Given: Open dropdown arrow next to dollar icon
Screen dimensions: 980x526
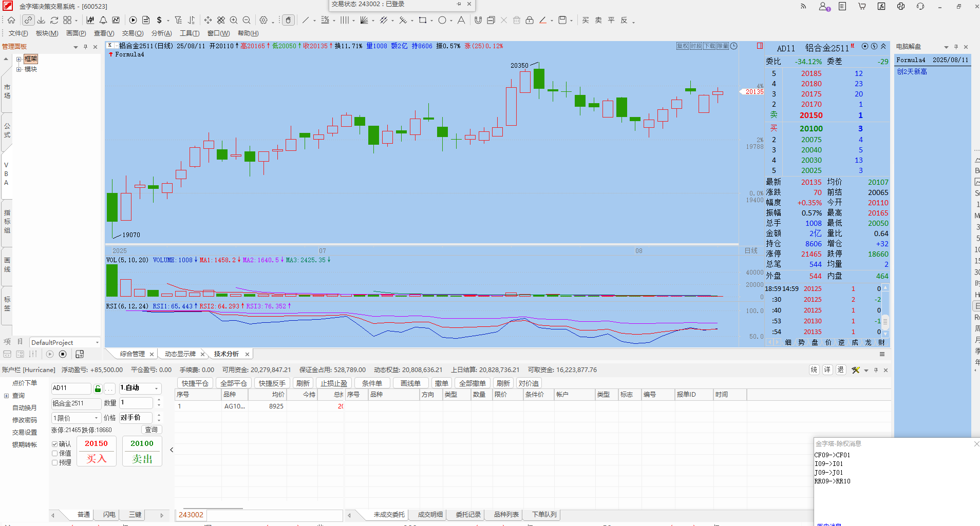Looking at the screenshot, I should click(168, 21).
